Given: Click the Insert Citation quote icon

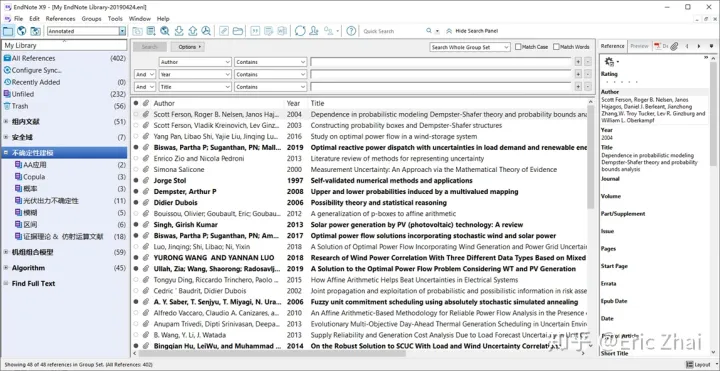Looking at the screenshot, I should click(255, 31).
